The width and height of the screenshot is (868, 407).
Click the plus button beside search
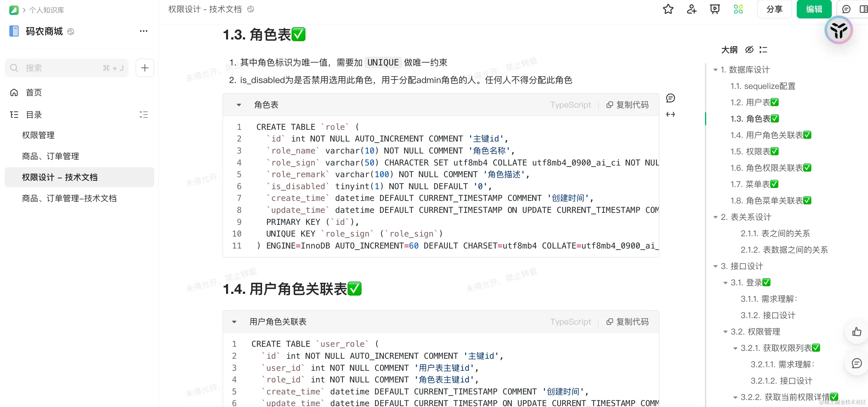tap(145, 68)
